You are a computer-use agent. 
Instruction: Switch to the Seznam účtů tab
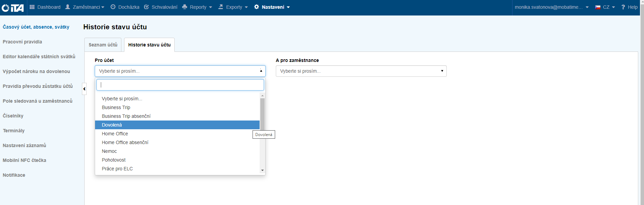point(103,45)
